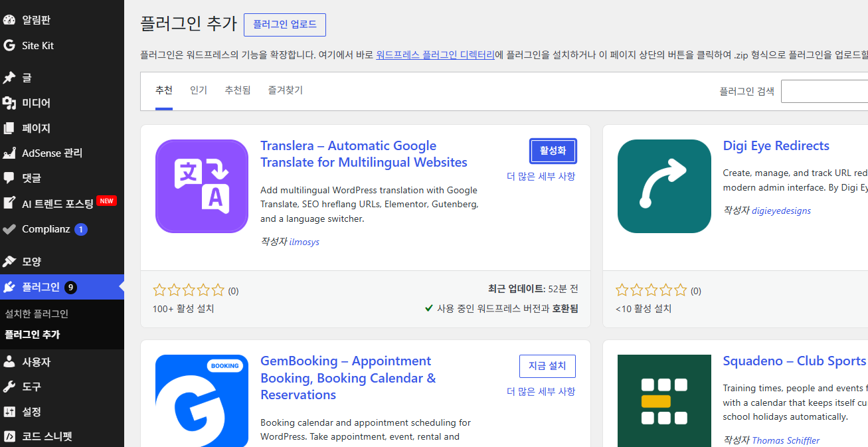Click the 사용자 person icon
The width and height of the screenshot is (868, 447).
coord(9,362)
